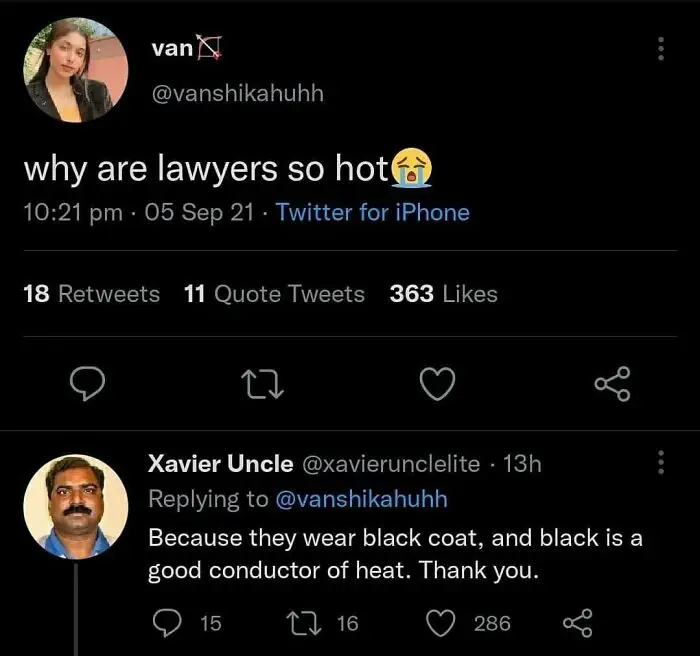This screenshot has width=700, height=656.
Task: Open the Twitter for iPhone source link
Action: click(373, 212)
